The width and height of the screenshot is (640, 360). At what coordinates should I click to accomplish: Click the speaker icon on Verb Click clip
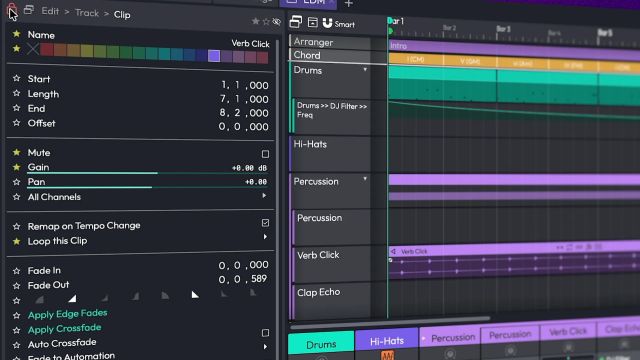click(393, 251)
